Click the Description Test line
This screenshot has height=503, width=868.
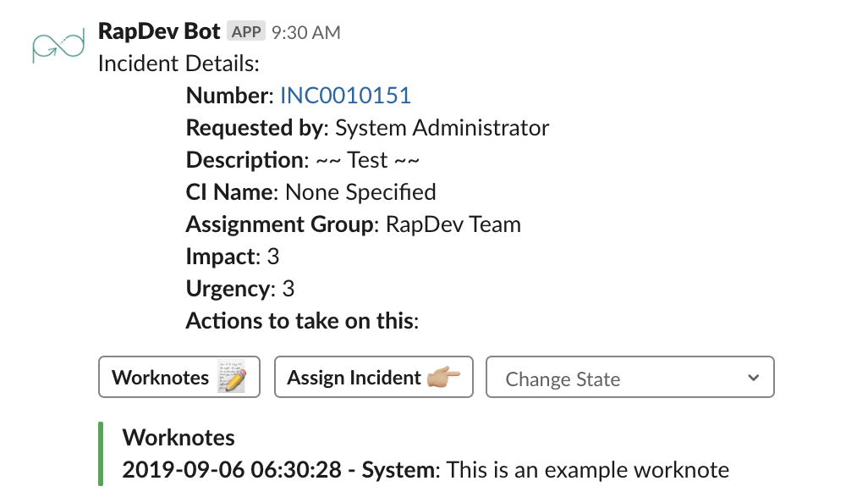tap(303, 160)
